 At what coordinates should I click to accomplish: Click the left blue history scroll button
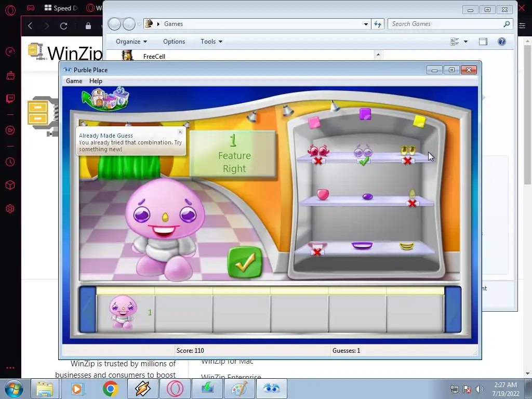[88, 310]
